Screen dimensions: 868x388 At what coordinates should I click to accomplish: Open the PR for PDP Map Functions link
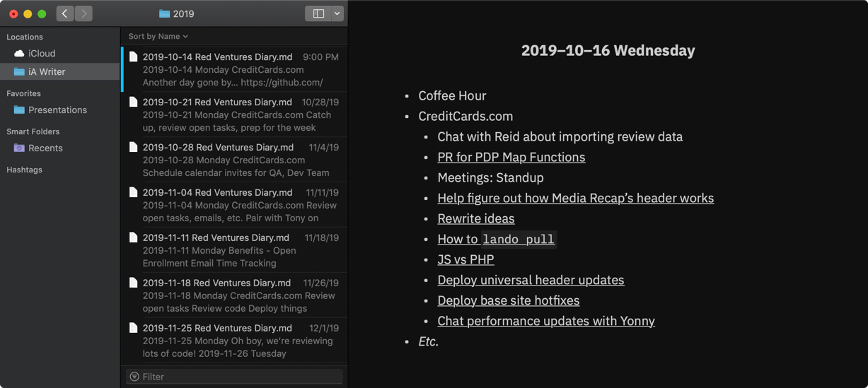(511, 157)
